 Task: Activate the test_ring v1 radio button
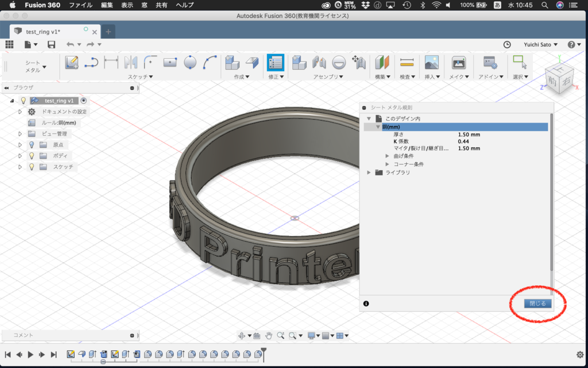tap(84, 101)
